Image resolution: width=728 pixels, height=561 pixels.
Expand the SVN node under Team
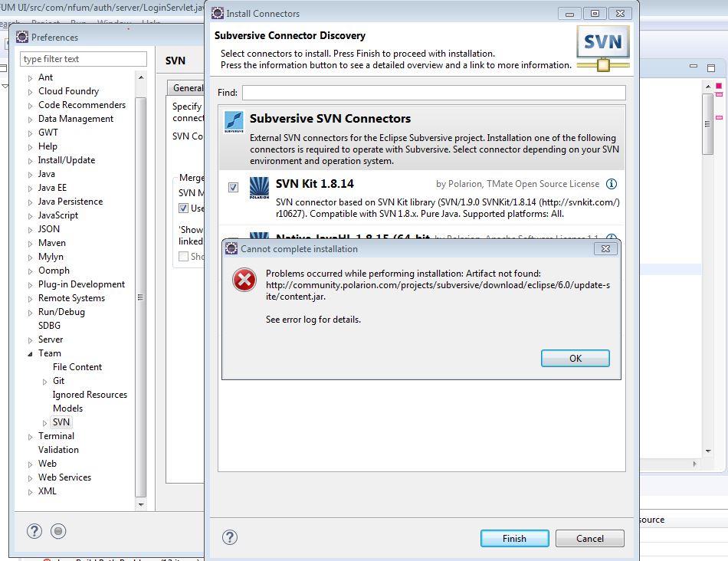click(x=44, y=423)
